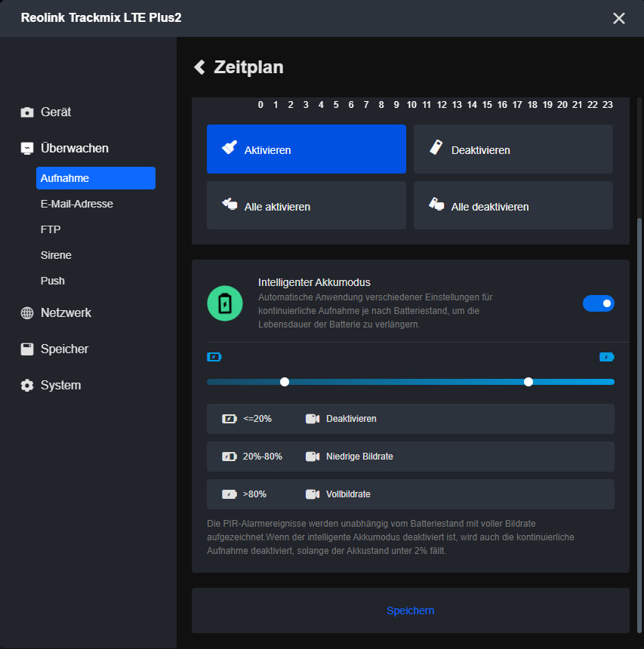The width and height of the screenshot is (644, 649).
Task: Click the eraser icon in Deaktivieren
Action: (x=436, y=147)
